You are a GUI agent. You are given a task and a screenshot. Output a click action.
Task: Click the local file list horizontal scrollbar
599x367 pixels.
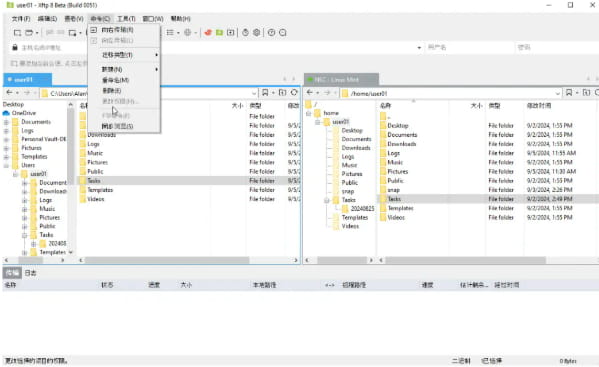[x=167, y=260]
